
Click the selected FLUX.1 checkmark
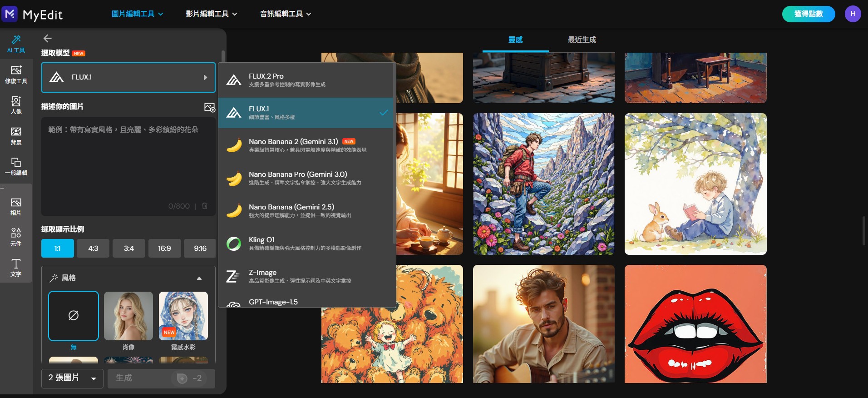(x=384, y=113)
